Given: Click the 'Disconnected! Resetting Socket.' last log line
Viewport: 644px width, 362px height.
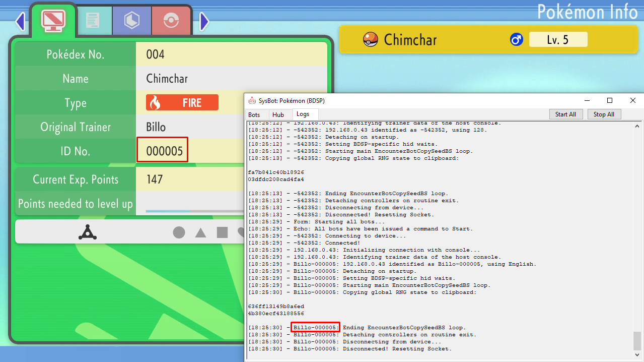Looking at the screenshot, I should (x=349, y=349).
